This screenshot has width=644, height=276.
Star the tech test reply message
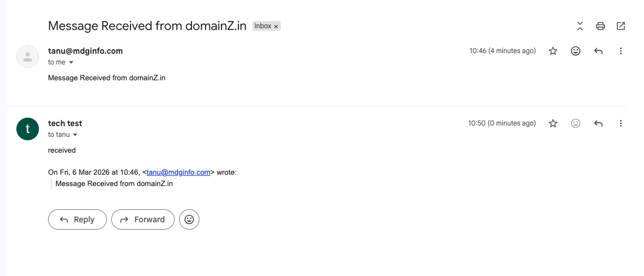pyautogui.click(x=553, y=123)
